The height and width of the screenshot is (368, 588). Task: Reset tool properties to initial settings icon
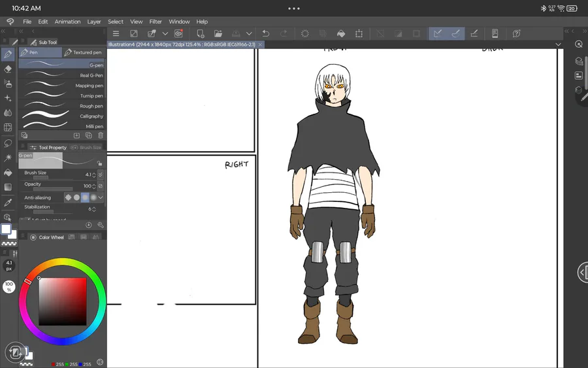88,225
